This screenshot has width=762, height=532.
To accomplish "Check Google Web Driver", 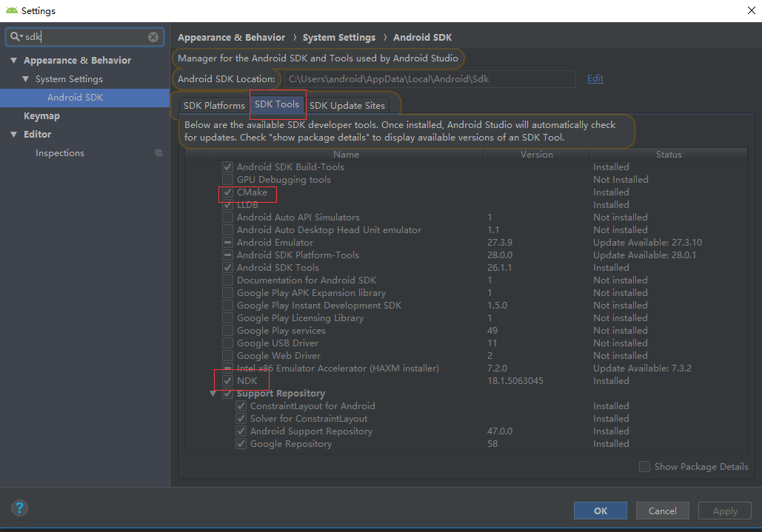I will coord(227,356).
